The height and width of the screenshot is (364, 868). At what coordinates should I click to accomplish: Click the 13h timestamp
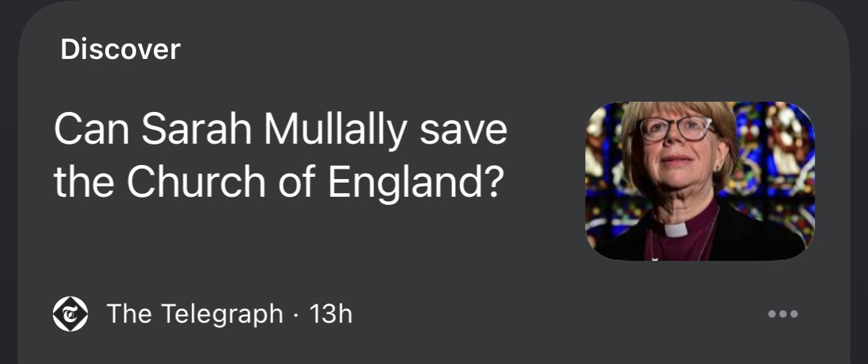point(331,315)
